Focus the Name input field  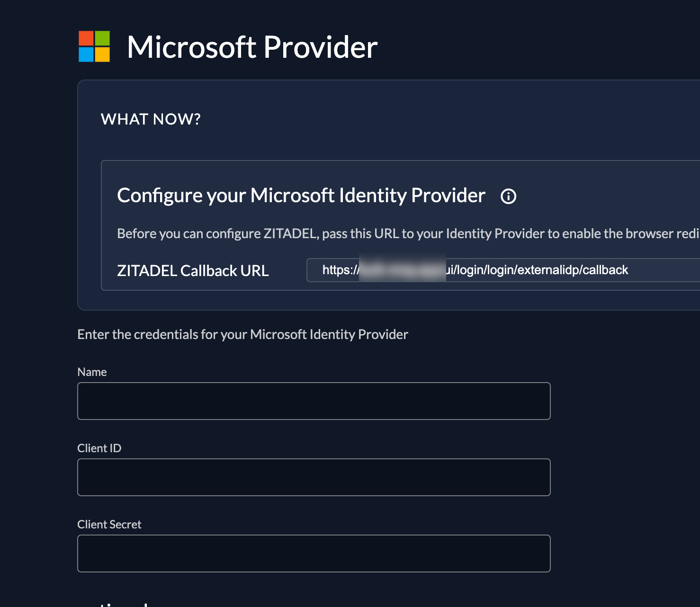click(x=314, y=401)
